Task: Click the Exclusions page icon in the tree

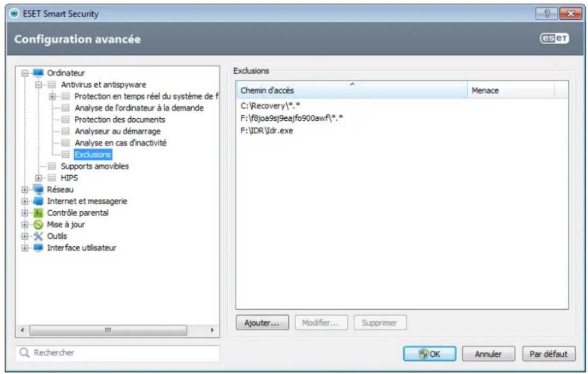Action: (x=65, y=154)
